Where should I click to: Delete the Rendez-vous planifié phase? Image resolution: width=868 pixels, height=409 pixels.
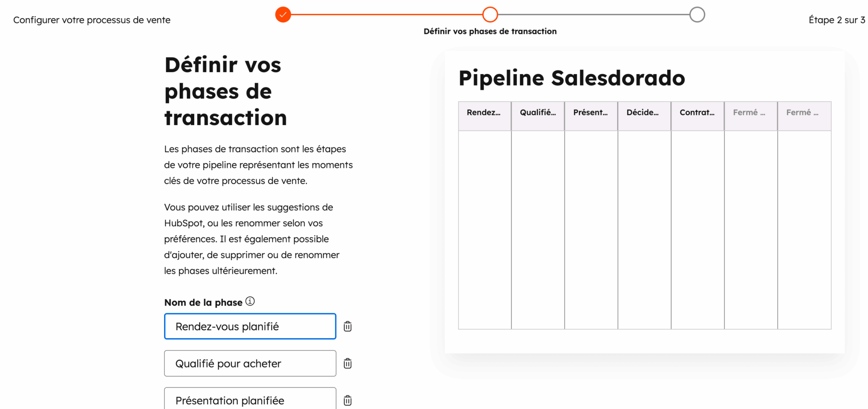pos(348,326)
